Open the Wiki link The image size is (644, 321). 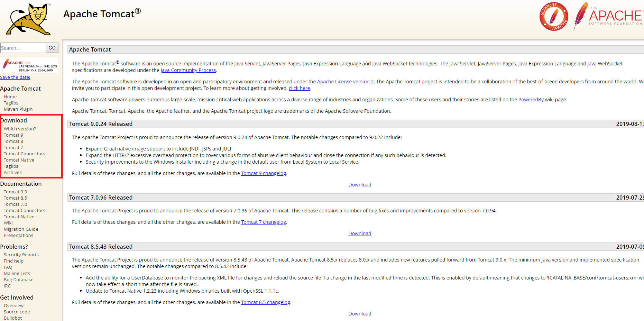coord(8,223)
